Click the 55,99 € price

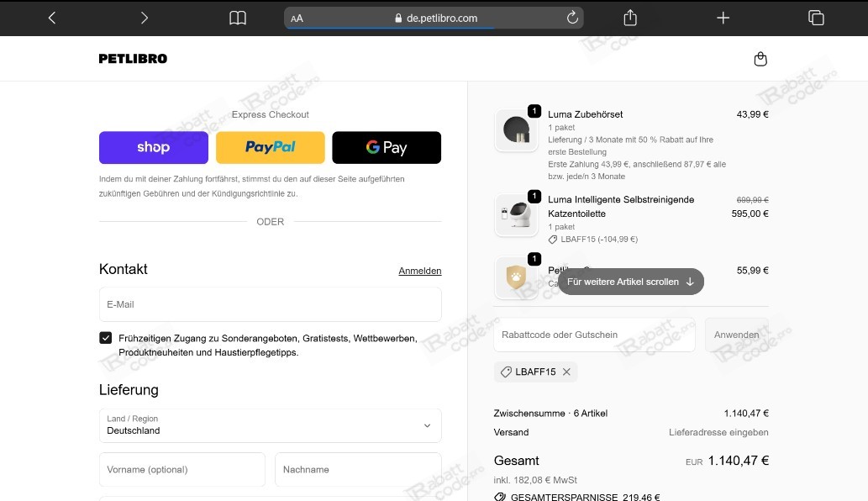pos(752,270)
